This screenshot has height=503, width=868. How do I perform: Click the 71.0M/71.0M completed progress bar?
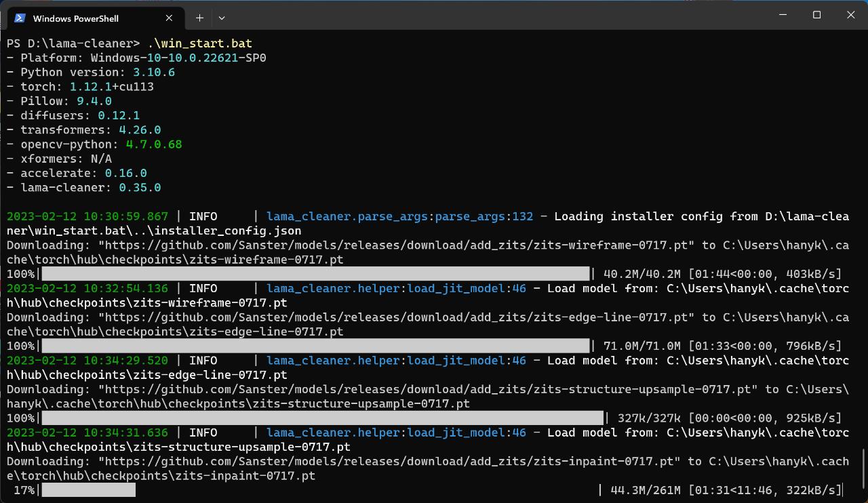tap(315, 346)
